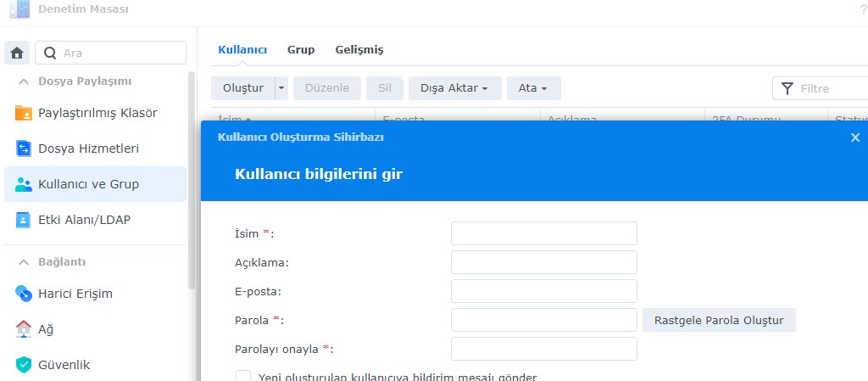Click the Home icon in the sidebar

tap(17, 53)
